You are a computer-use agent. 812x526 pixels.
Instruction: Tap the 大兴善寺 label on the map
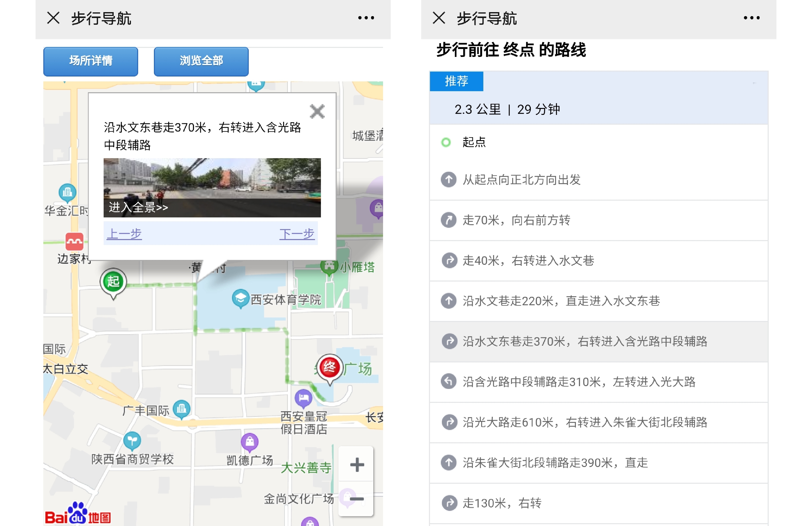click(306, 468)
